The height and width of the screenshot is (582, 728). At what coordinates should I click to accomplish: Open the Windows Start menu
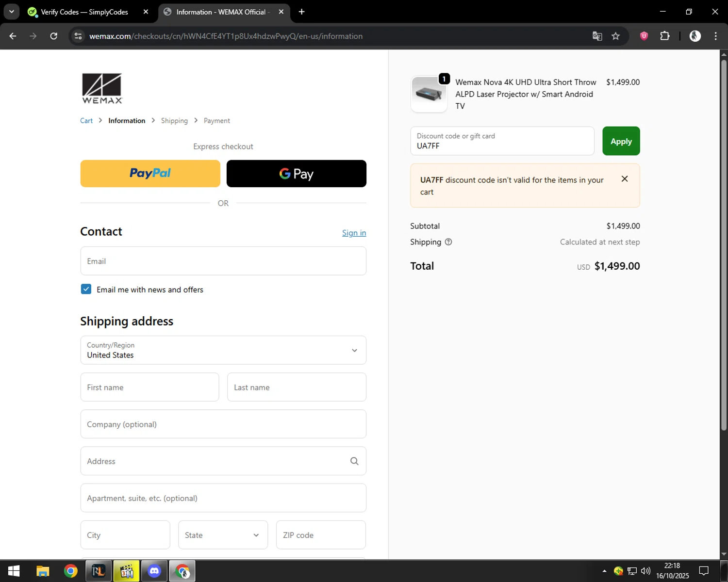coord(14,571)
